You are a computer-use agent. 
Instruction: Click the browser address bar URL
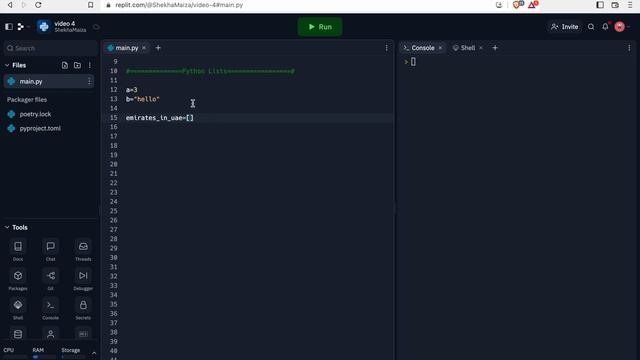coord(179,5)
